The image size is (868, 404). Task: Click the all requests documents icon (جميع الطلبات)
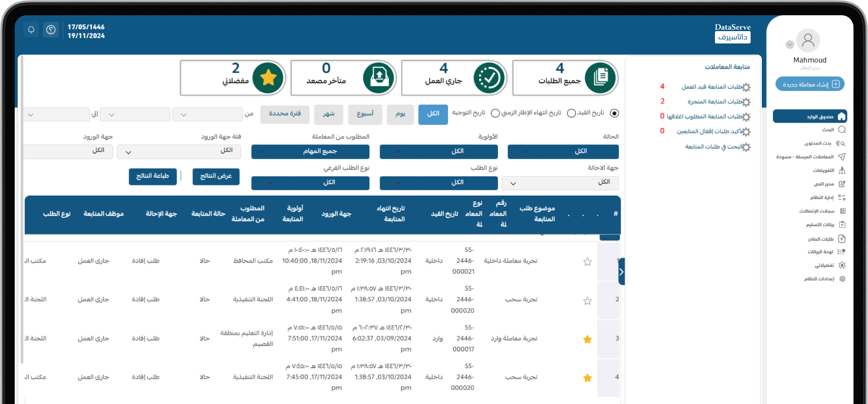tap(601, 78)
